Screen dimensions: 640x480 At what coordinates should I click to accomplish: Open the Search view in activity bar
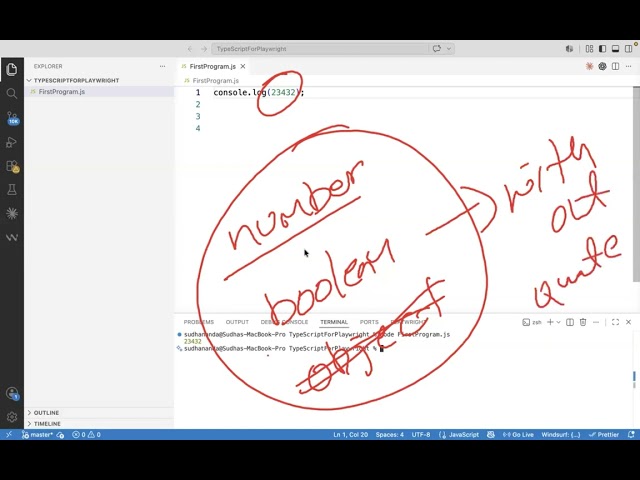(x=11, y=93)
